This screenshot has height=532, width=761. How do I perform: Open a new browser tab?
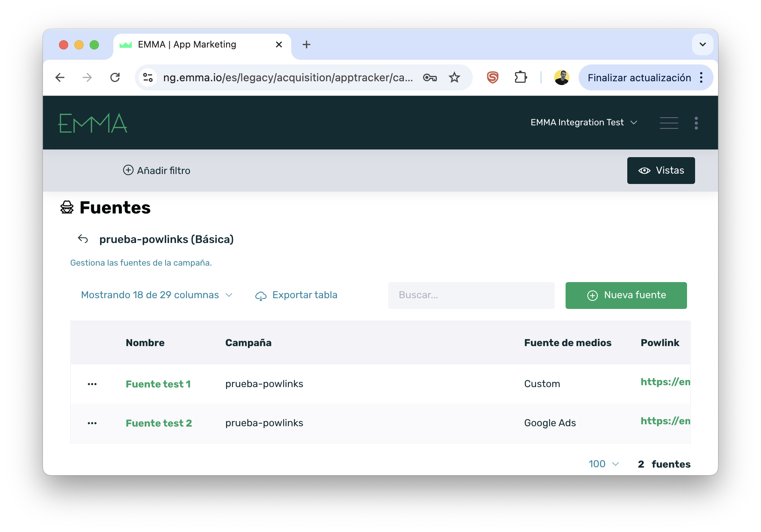point(306,45)
